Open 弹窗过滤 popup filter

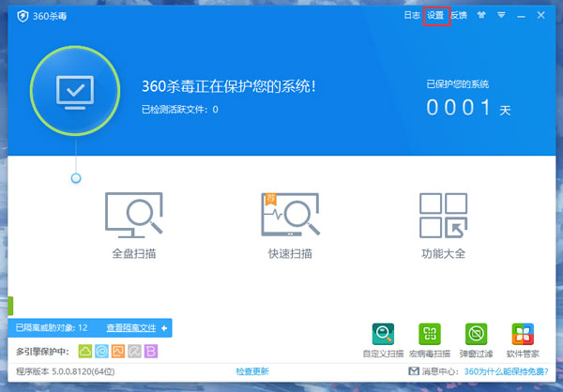[476, 340]
